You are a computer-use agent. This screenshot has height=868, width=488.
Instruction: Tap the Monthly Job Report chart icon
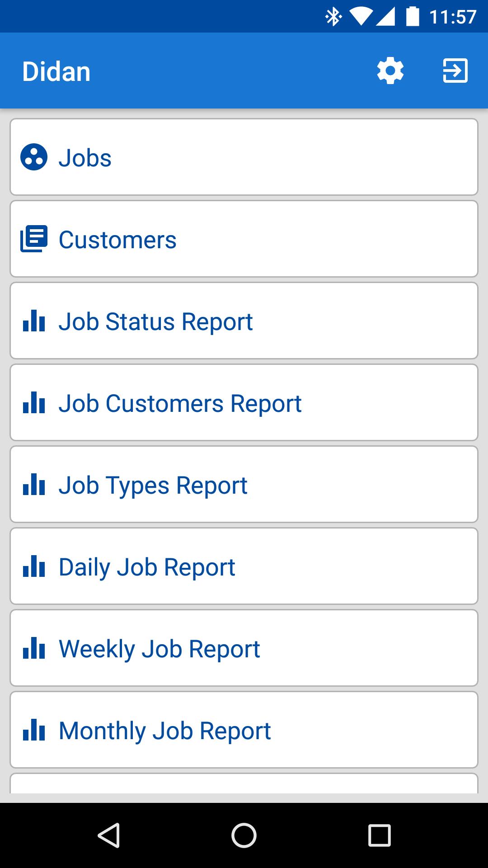[x=34, y=730]
